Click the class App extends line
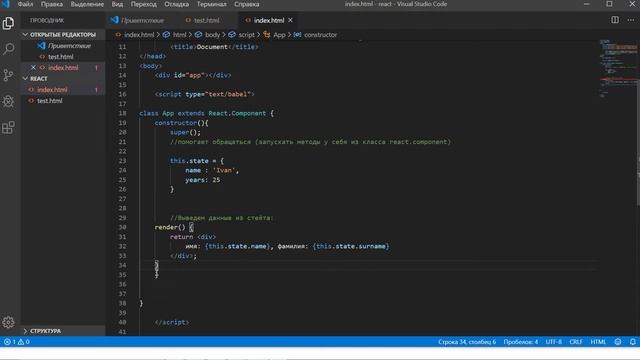The width and height of the screenshot is (640, 360). click(x=206, y=113)
